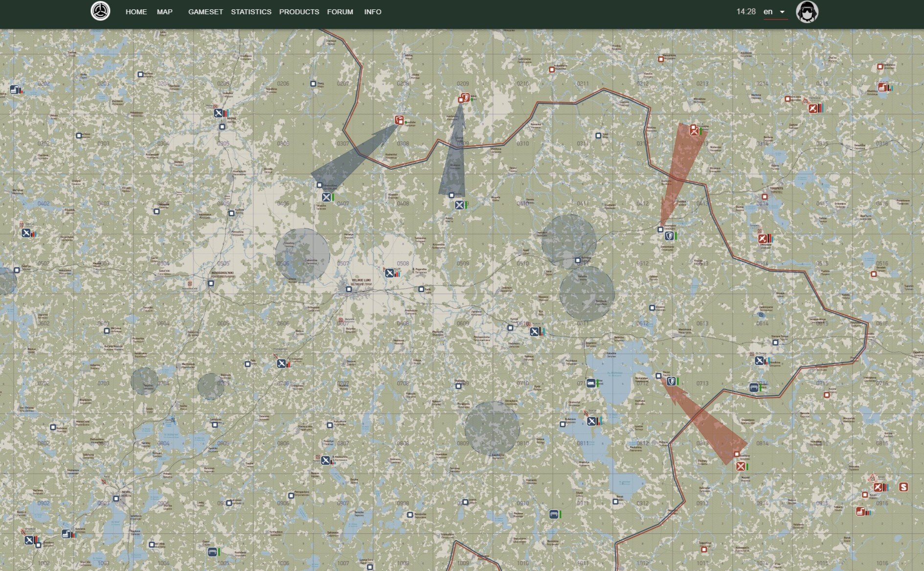The width and height of the screenshot is (924, 571).
Task: Go to the GAMESET page
Action: tap(205, 12)
